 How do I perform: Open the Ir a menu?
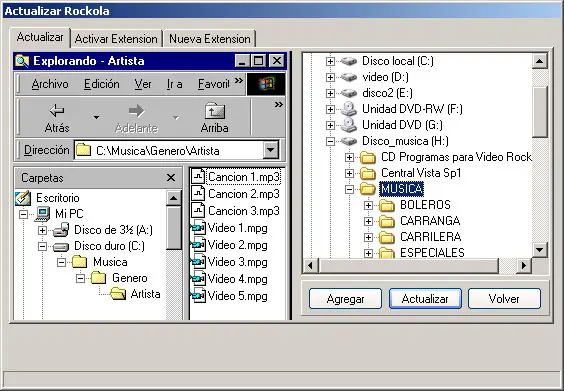point(174,84)
